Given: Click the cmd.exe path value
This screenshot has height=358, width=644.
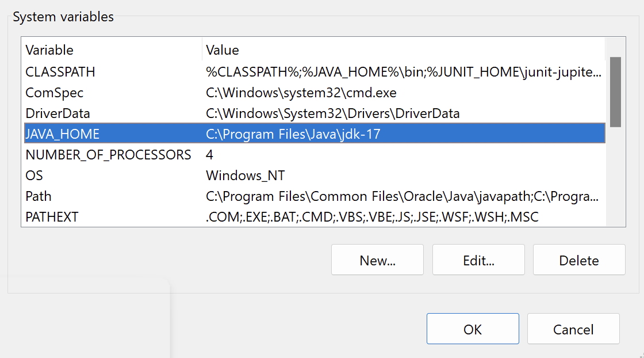Looking at the screenshot, I should (x=301, y=93).
